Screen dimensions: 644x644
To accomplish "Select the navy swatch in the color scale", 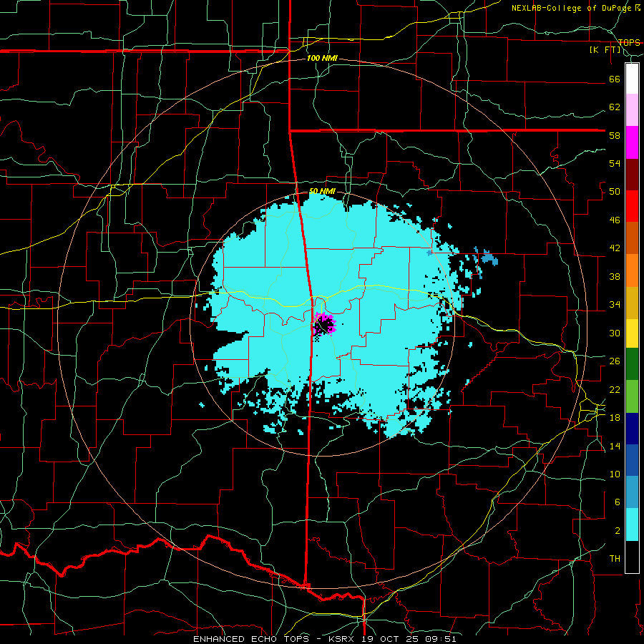I will (632, 429).
